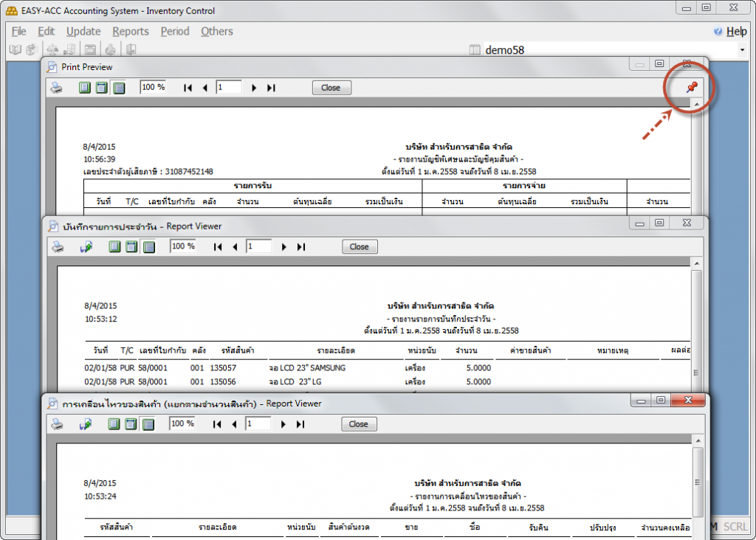756x540 pixels.
Task: Open the Reports menu
Action: pos(131,31)
